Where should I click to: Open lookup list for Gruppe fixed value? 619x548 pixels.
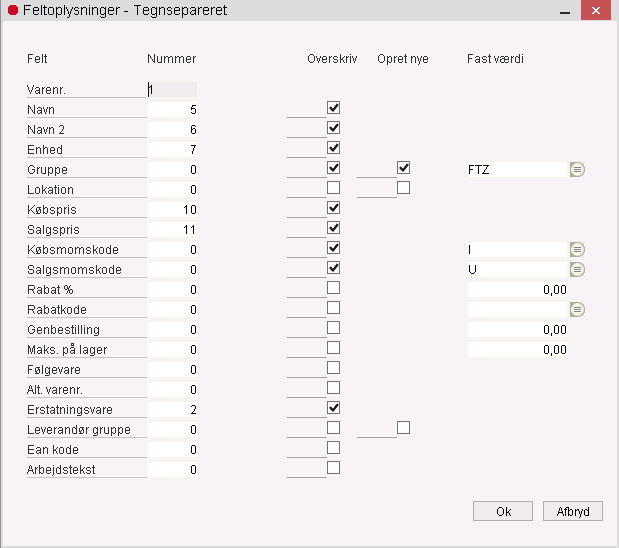pyautogui.click(x=577, y=170)
